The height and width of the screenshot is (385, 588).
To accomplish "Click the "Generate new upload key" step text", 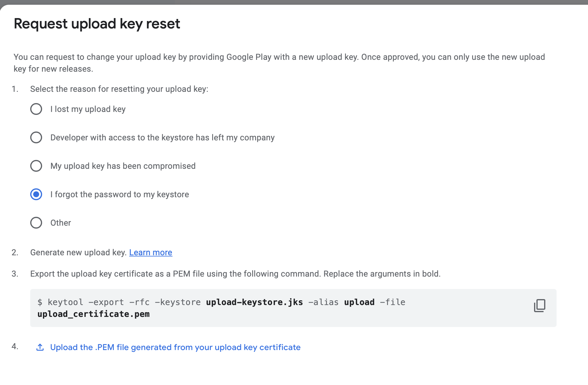I will click(x=79, y=252).
